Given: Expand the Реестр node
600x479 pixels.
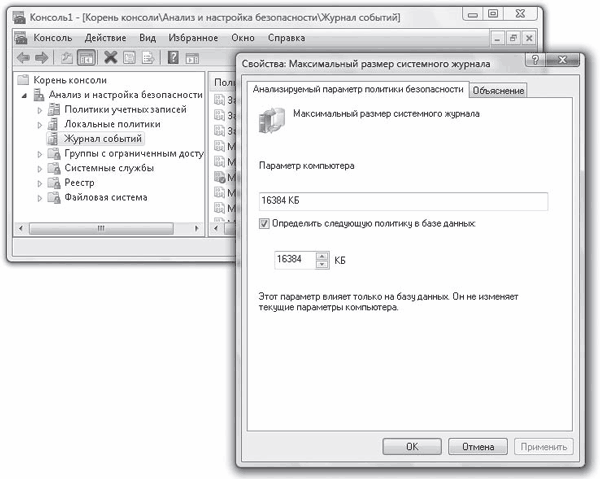Looking at the screenshot, I should (x=39, y=184).
